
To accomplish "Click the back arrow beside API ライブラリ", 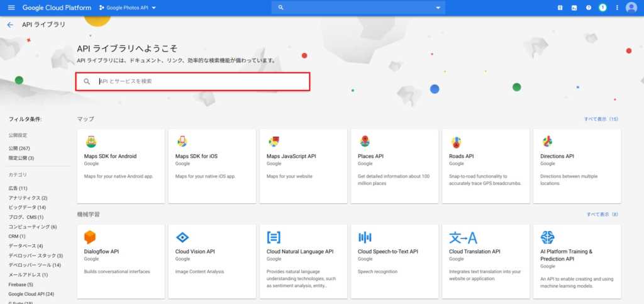I will pyautogui.click(x=9, y=25).
